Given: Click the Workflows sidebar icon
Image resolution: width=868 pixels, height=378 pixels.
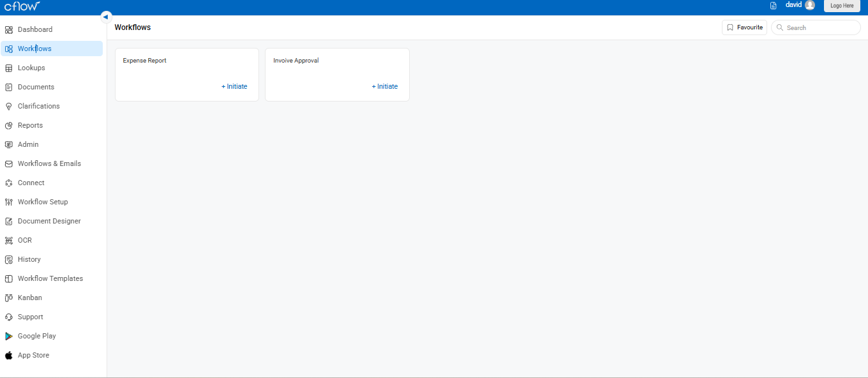Looking at the screenshot, I should click(x=9, y=49).
